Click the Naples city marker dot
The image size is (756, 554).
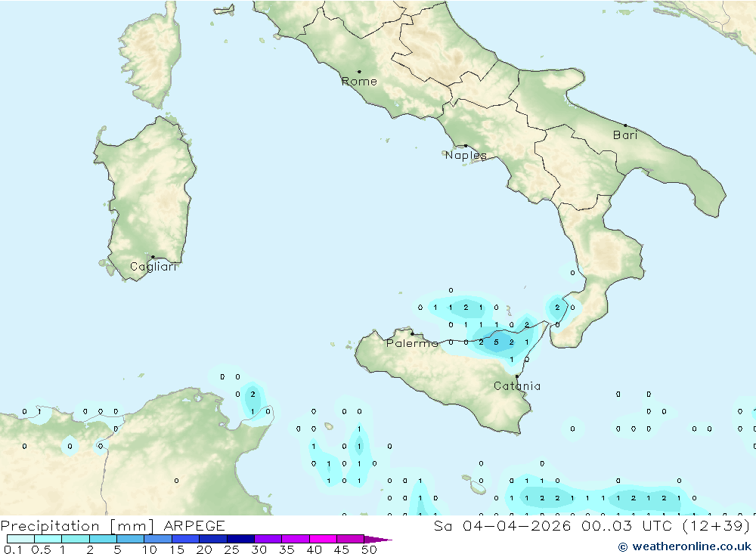pyautogui.click(x=466, y=146)
